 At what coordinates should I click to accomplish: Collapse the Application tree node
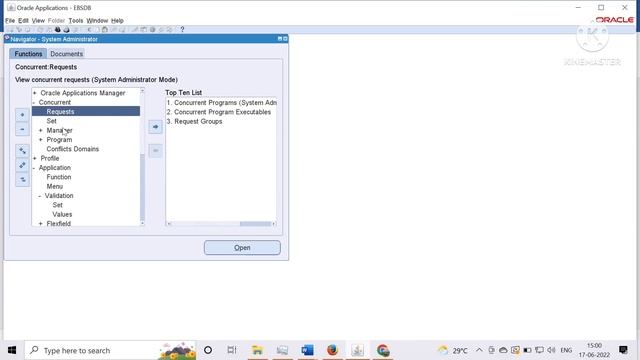click(34, 168)
